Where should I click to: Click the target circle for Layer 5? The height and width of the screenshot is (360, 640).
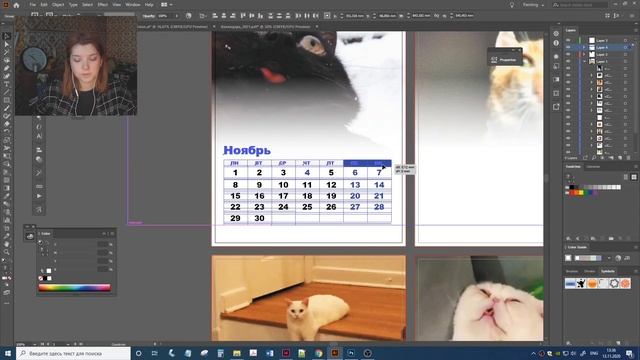click(x=626, y=40)
